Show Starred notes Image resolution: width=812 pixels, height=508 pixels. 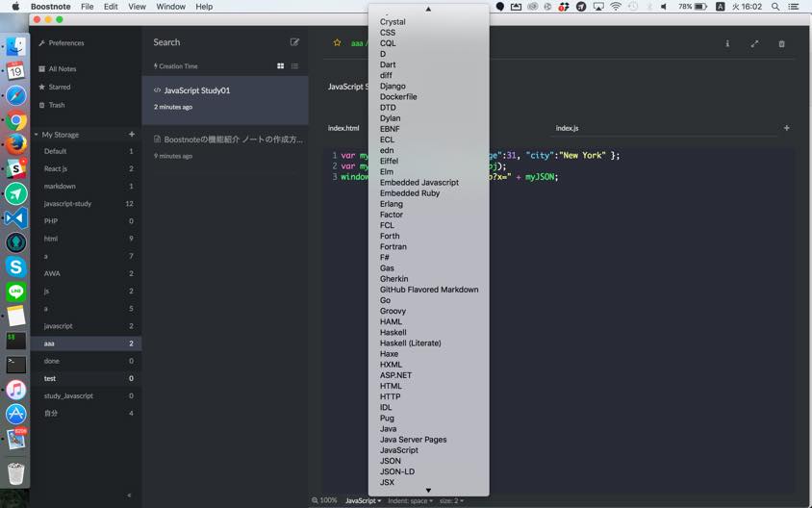[x=55, y=87]
